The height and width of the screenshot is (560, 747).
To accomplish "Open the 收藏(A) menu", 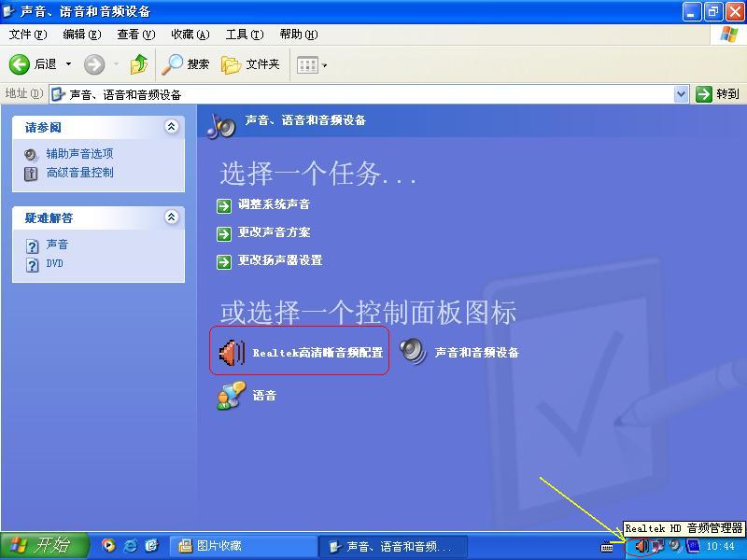I will coord(190,35).
